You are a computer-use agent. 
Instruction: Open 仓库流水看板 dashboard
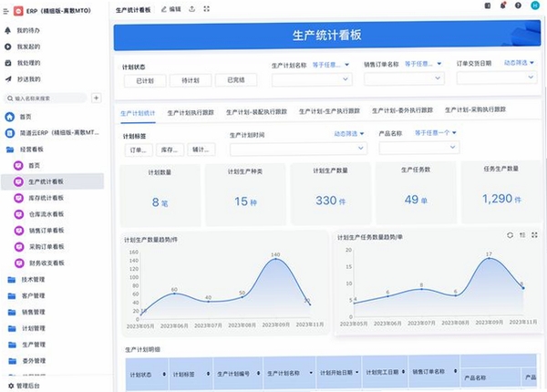pyautogui.click(x=39, y=214)
